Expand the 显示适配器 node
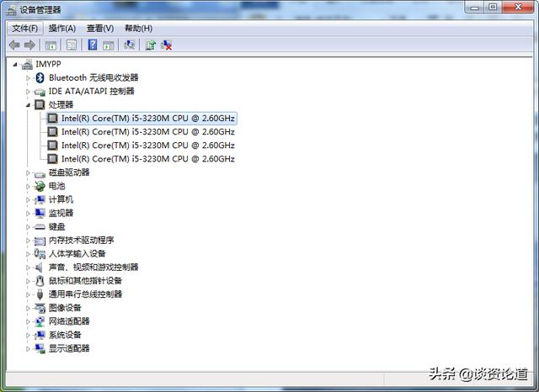The width and height of the screenshot is (539, 392). click(x=28, y=349)
